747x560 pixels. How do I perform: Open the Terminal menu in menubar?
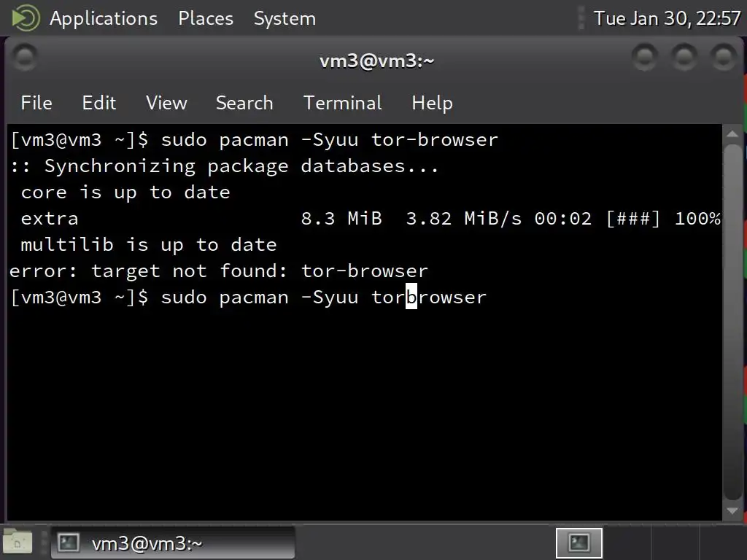coord(343,103)
